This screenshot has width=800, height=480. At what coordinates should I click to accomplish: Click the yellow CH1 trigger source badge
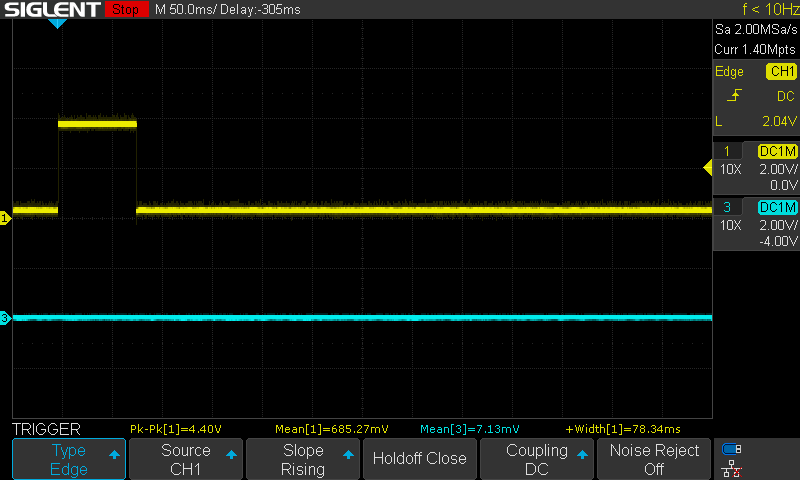pos(780,72)
